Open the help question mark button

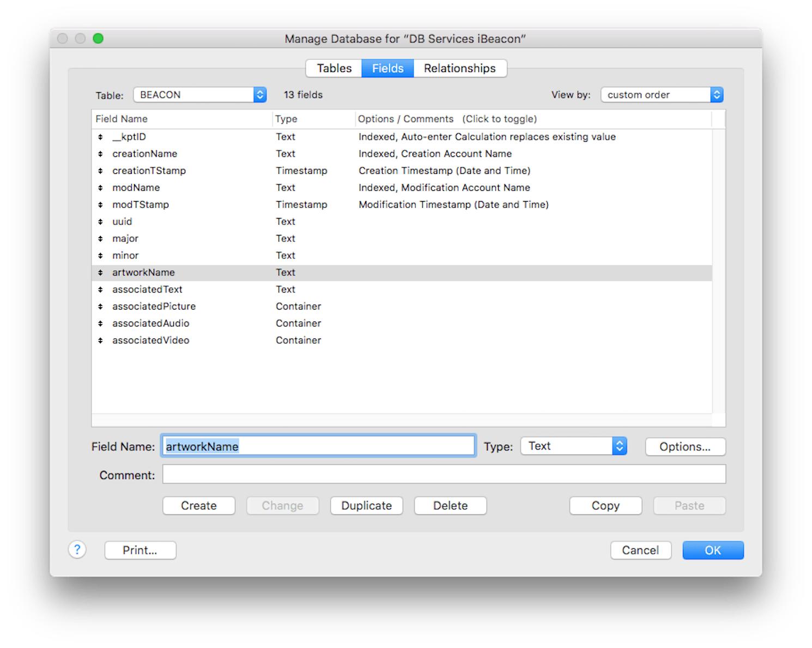[77, 550]
